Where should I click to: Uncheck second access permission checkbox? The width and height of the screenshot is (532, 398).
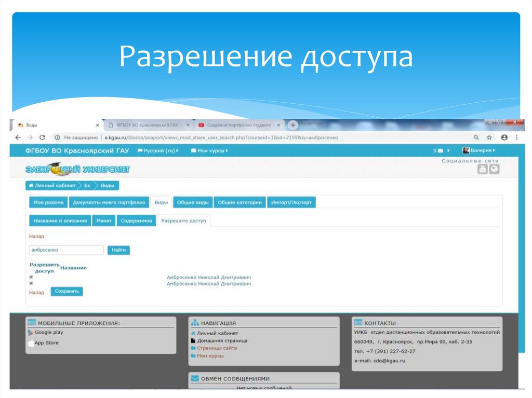pos(30,282)
